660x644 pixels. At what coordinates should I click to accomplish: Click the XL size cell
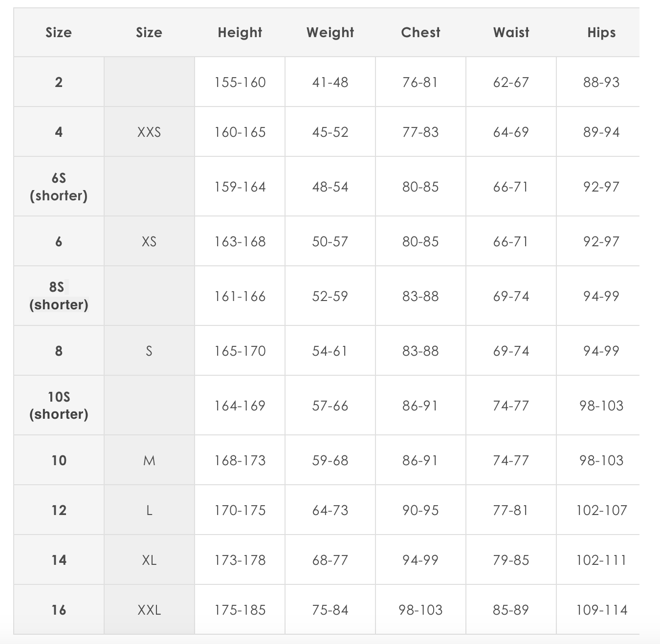149,560
